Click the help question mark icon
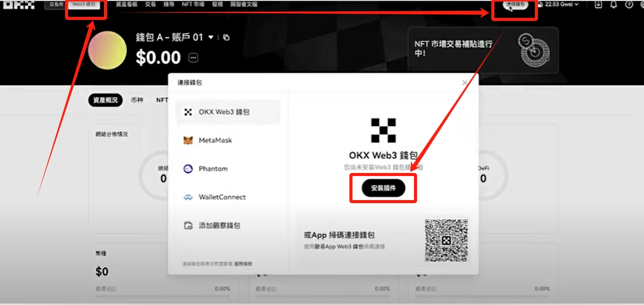Screen dimensions: 644x305 tap(629, 4)
